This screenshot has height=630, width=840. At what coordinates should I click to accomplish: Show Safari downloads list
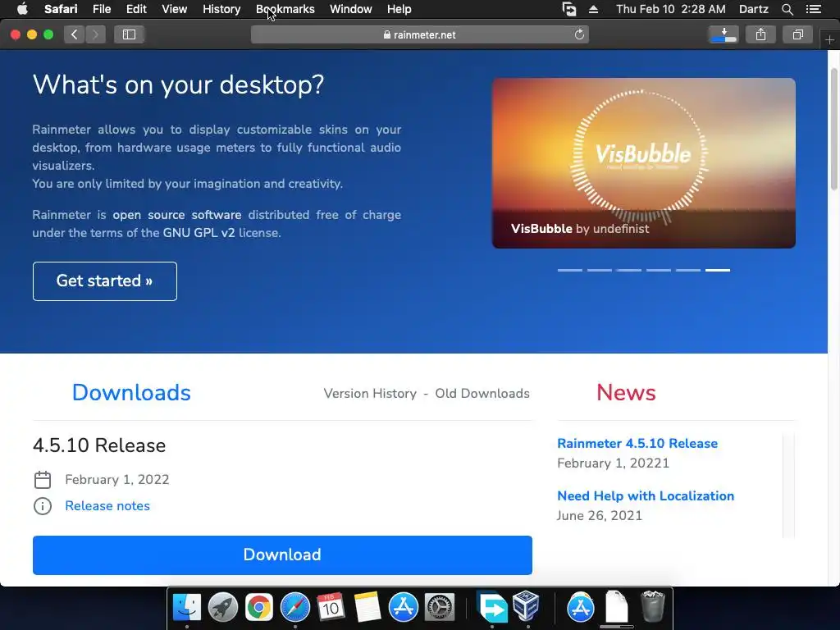coord(724,34)
